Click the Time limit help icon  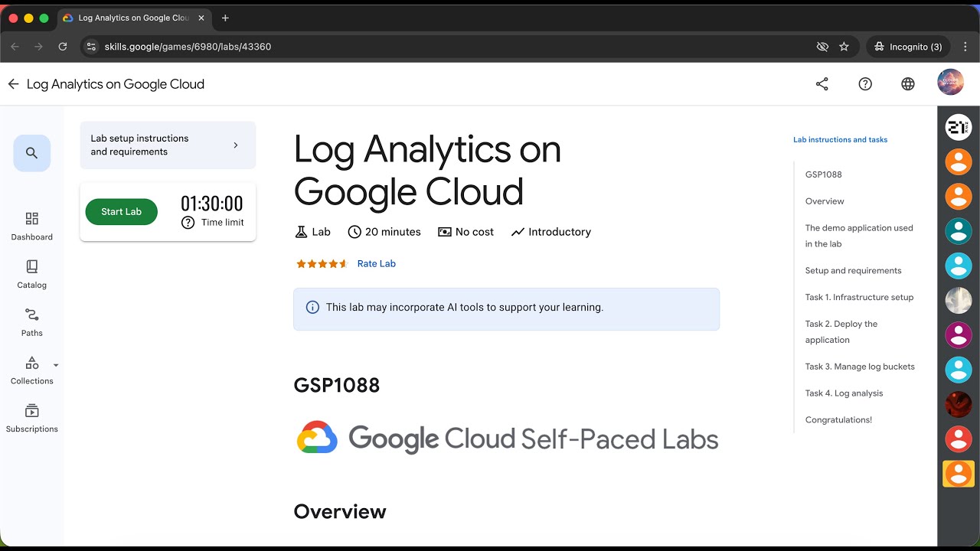[x=188, y=223]
